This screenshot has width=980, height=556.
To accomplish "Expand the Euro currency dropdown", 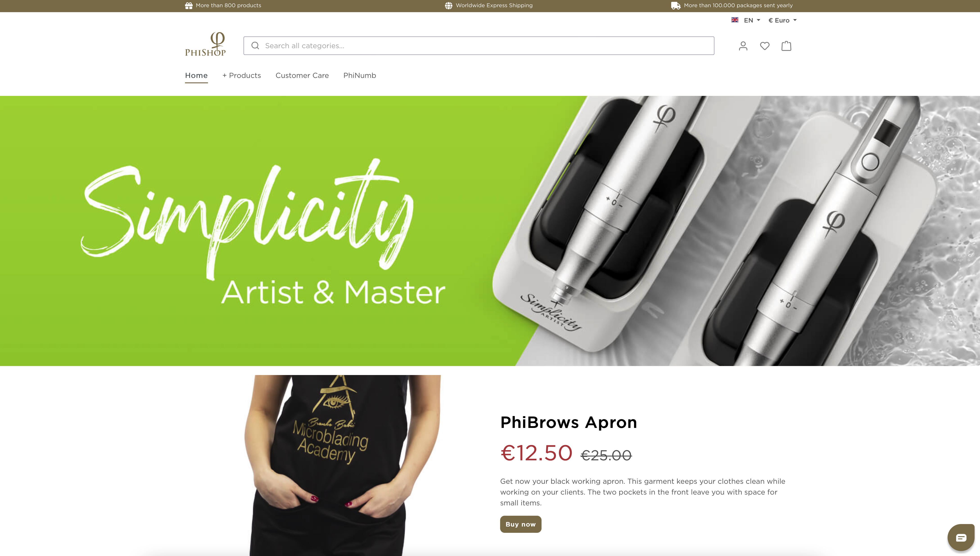I will click(x=783, y=20).
